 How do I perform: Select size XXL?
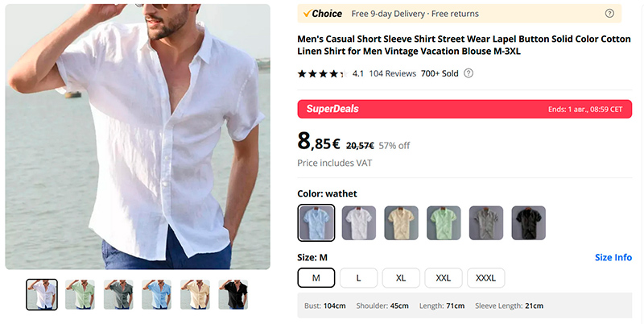tap(444, 278)
